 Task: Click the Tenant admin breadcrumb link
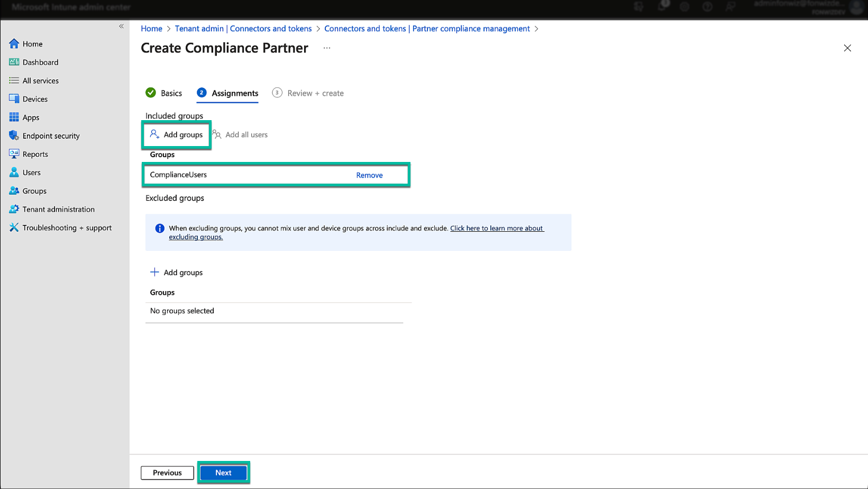[243, 29]
